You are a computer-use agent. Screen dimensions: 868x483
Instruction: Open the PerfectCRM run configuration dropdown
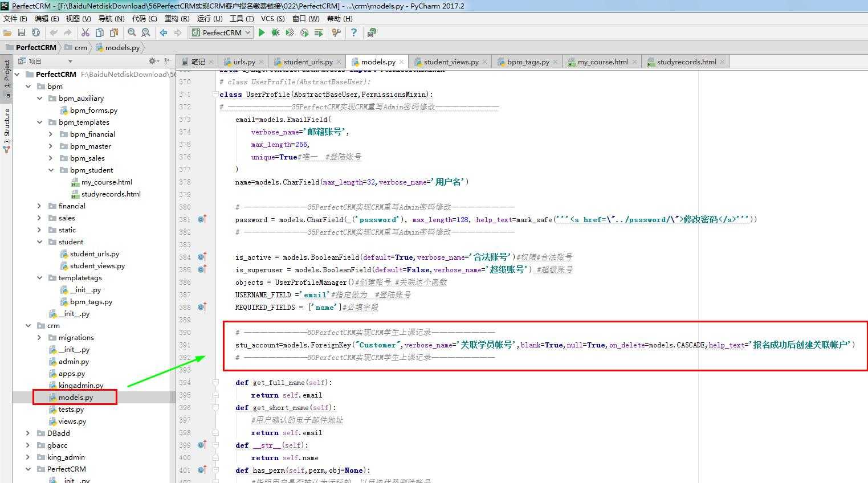point(221,32)
